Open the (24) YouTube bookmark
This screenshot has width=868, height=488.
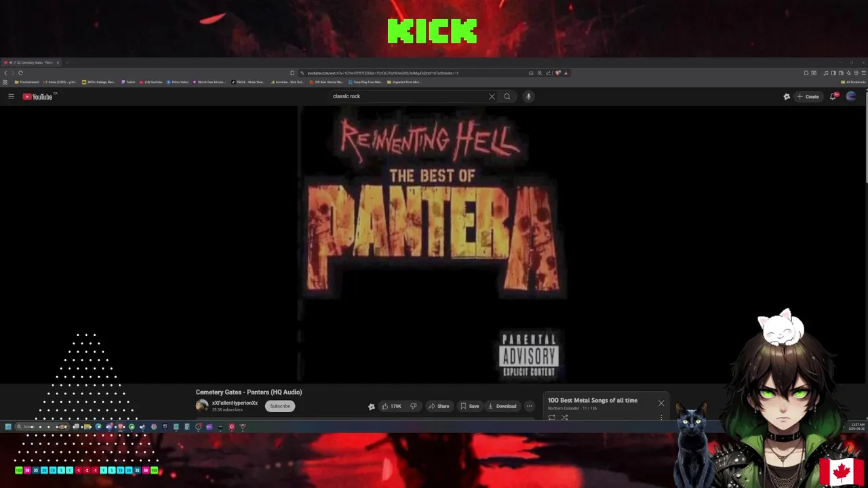point(151,82)
